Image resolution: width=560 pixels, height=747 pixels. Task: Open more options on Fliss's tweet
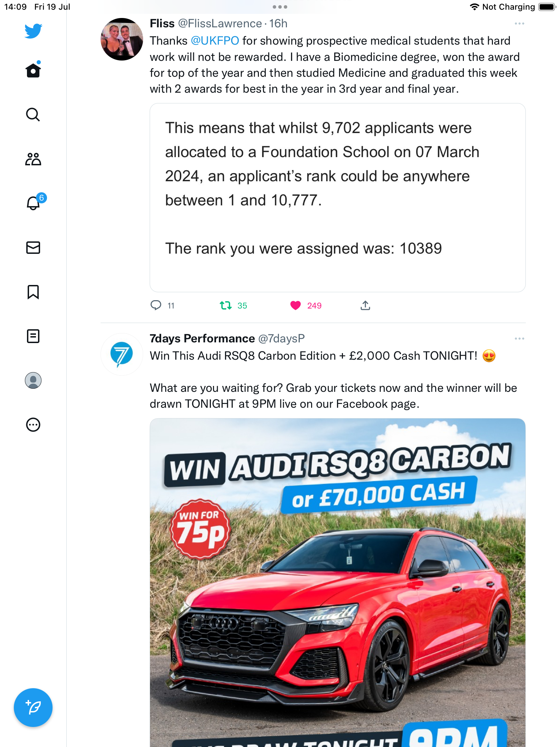(x=520, y=24)
